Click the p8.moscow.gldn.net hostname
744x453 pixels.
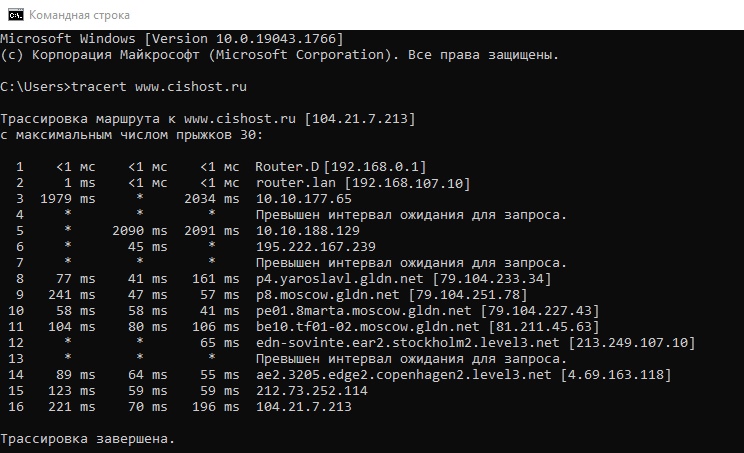point(329,295)
